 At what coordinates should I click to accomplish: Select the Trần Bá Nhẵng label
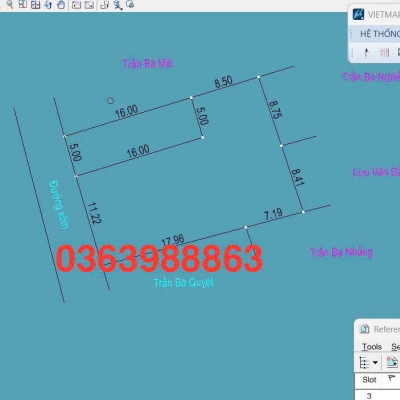(341, 252)
